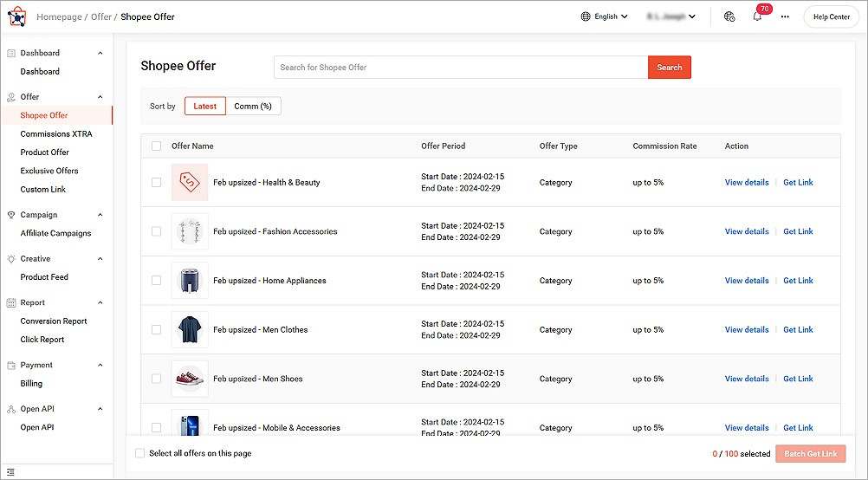
Task: Open Custom Link in sidebar
Action: click(x=43, y=190)
